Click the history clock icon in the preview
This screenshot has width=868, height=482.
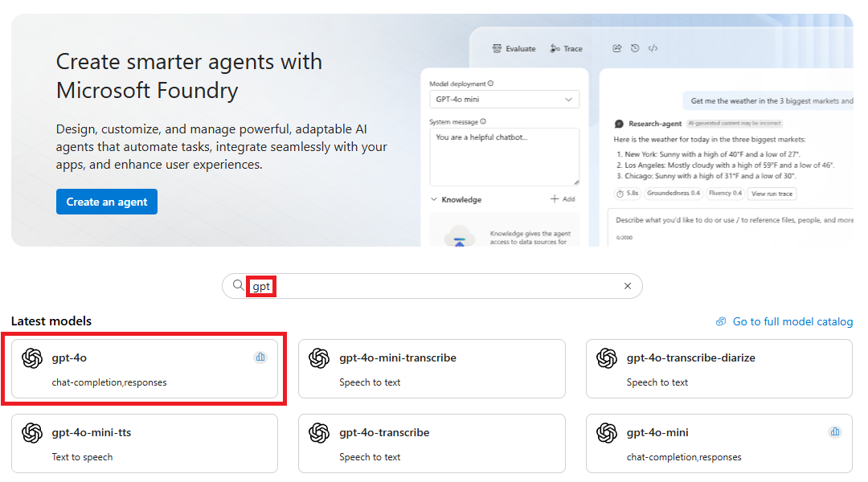click(635, 48)
